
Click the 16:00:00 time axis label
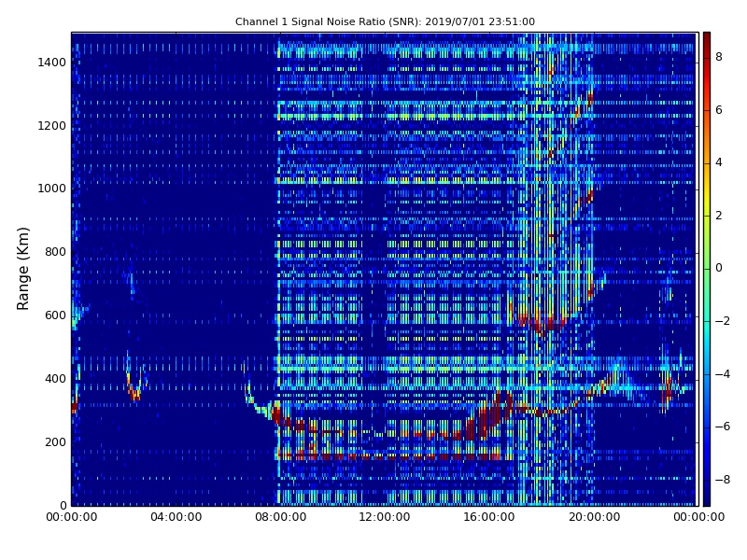coord(489,517)
